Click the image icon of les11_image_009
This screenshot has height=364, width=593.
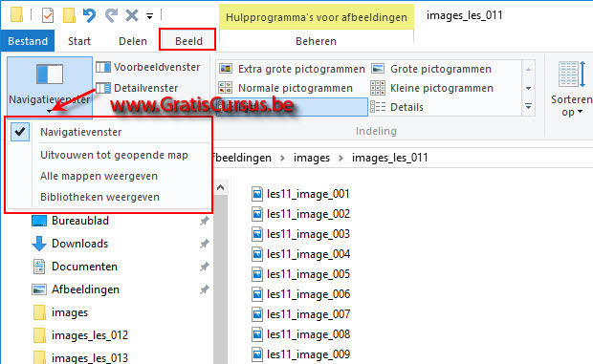257,354
